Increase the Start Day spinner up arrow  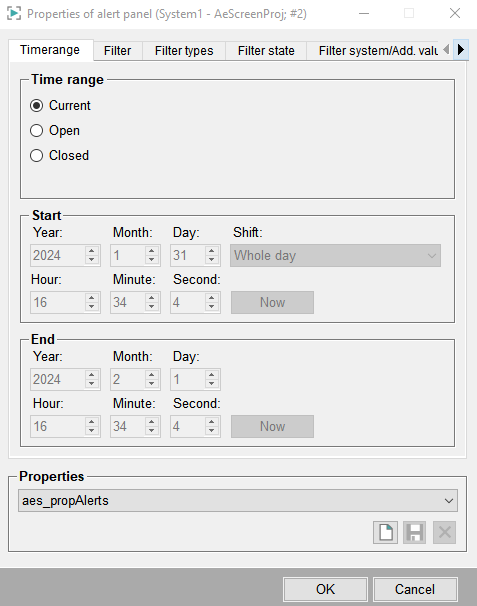point(211,250)
